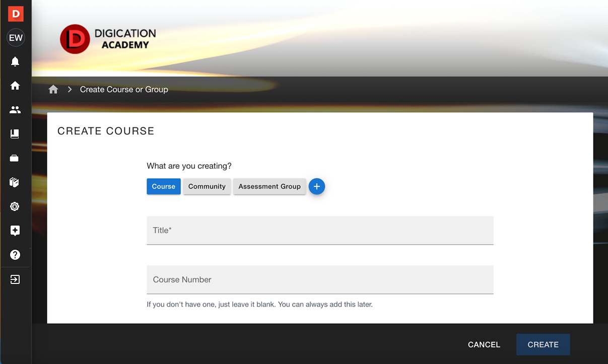
Task: Open the sparkle feedback icon
Action: pyautogui.click(x=15, y=231)
